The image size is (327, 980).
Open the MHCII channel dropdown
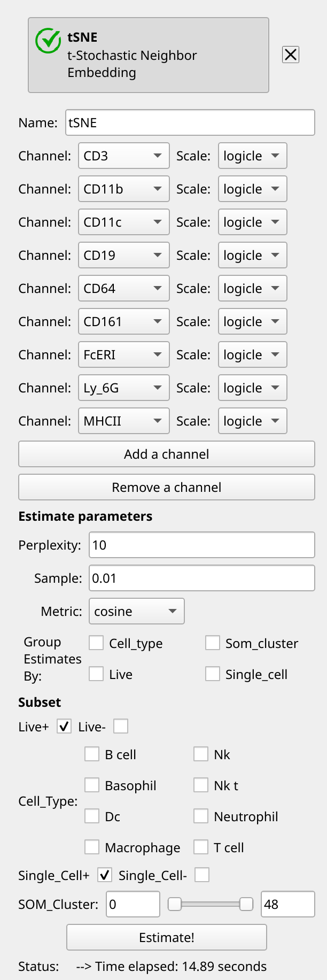(x=124, y=421)
